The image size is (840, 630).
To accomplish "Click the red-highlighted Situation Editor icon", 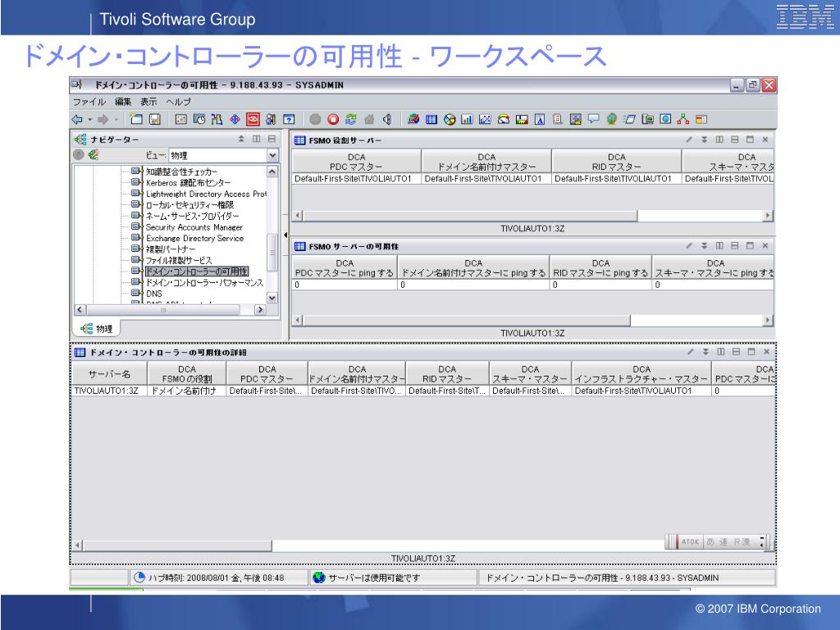I will pyautogui.click(x=253, y=120).
